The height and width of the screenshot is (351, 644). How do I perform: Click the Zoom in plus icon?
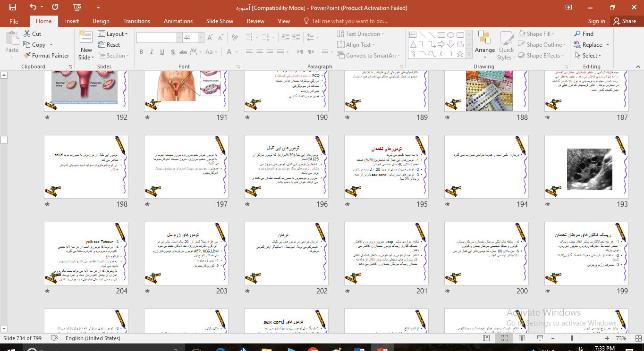tap(608, 338)
